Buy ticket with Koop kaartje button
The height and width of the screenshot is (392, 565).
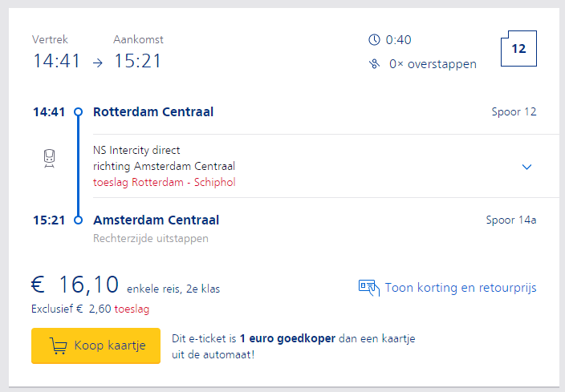(x=96, y=346)
